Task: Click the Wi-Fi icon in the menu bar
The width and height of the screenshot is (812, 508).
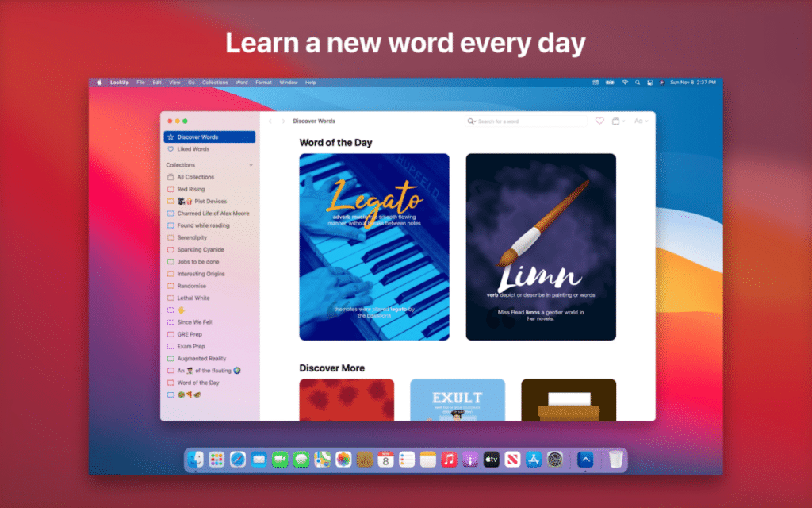Action: point(625,82)
